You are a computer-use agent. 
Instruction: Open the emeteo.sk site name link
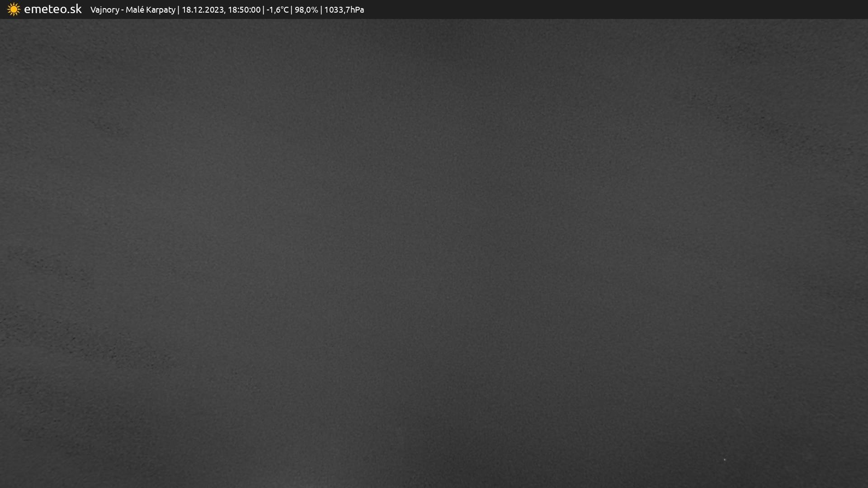point(52,9)
